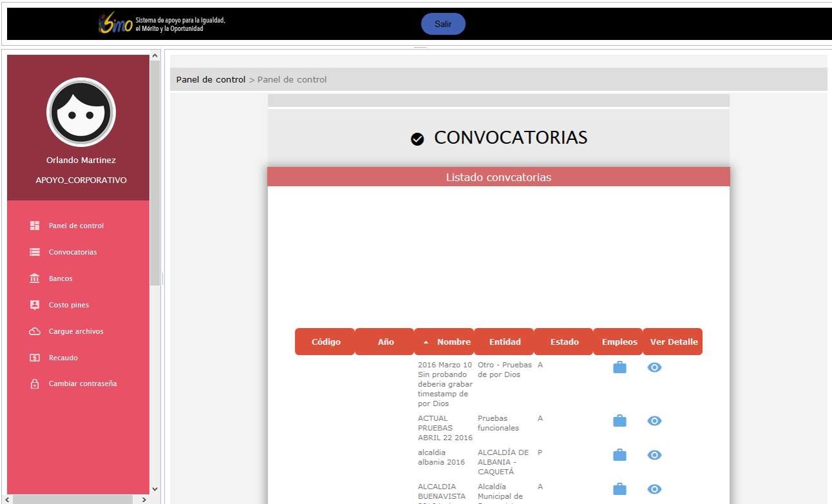Open Empleos briefcase for ACTUAL PRUEBAS row

click(619, 421)
